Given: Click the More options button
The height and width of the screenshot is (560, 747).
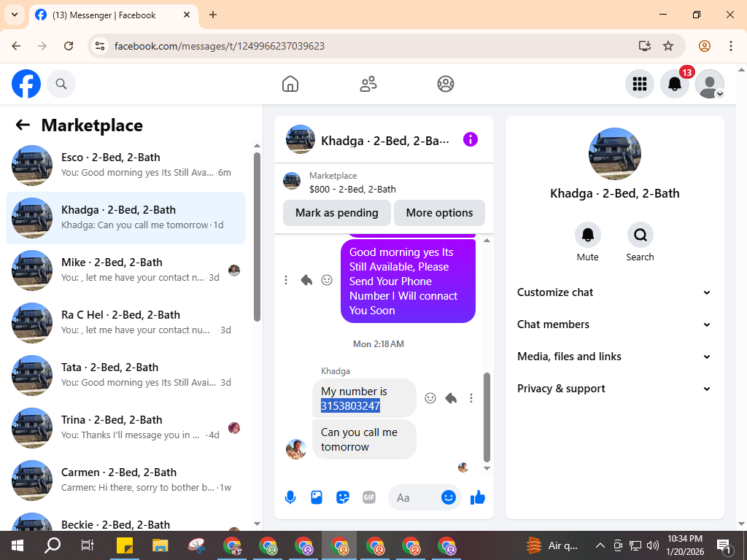Looking at the screenshot, I should (x=439, y=213).
